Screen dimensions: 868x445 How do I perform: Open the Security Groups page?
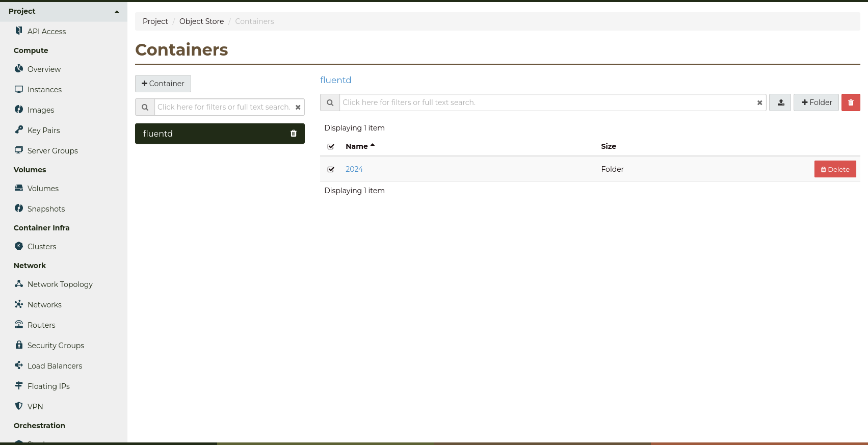tap(56, 346)
